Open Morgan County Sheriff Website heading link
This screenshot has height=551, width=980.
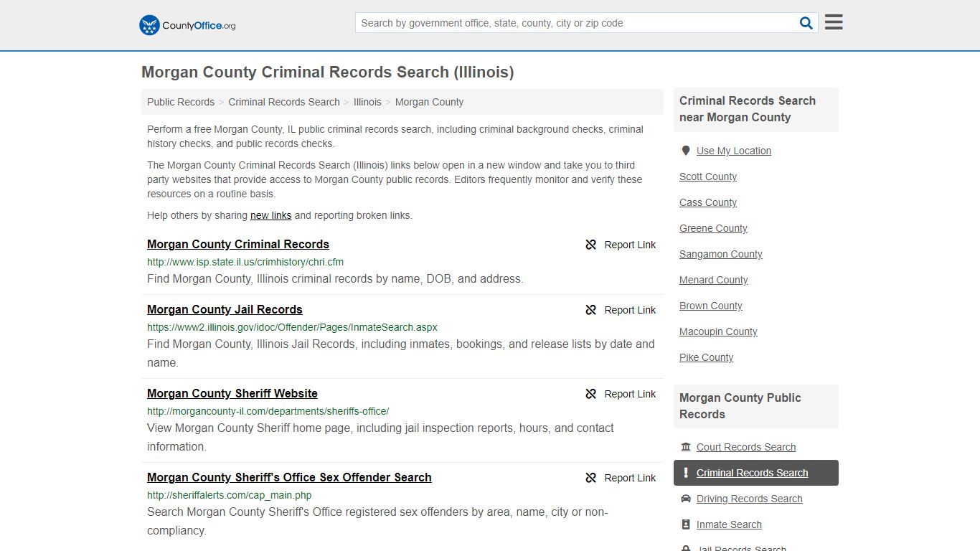[232, 393]
